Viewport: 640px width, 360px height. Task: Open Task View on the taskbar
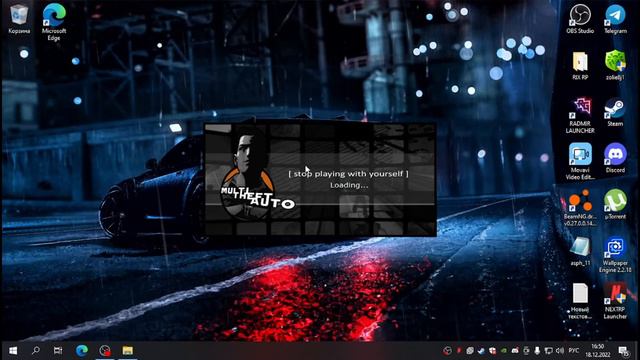tap(58, 351)
